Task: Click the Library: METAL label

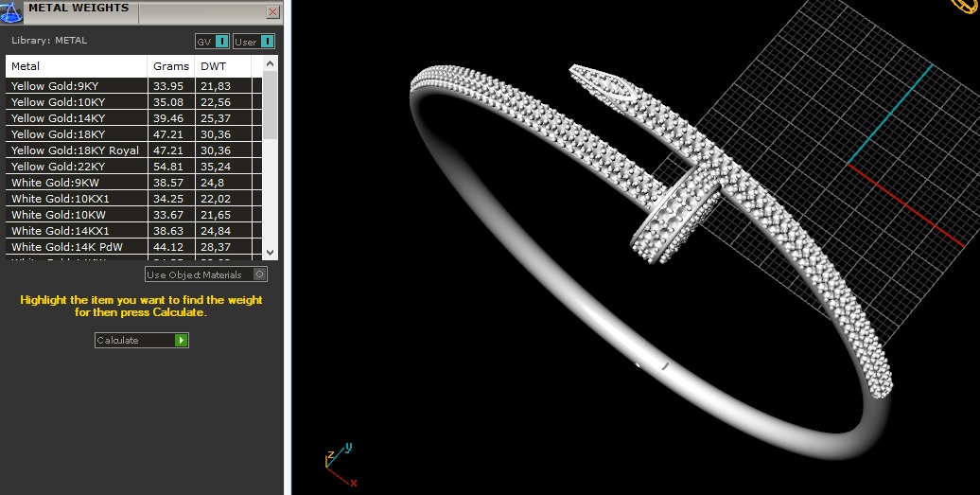Action: pyautogui.click(x=49, y=40)
